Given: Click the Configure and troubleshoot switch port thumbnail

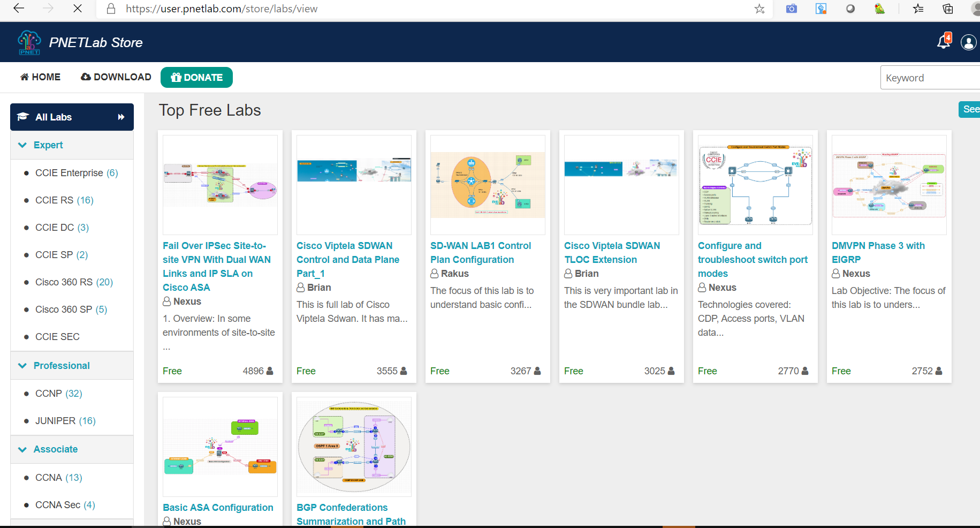Looking at the screenshot, I should coord(755,185).
